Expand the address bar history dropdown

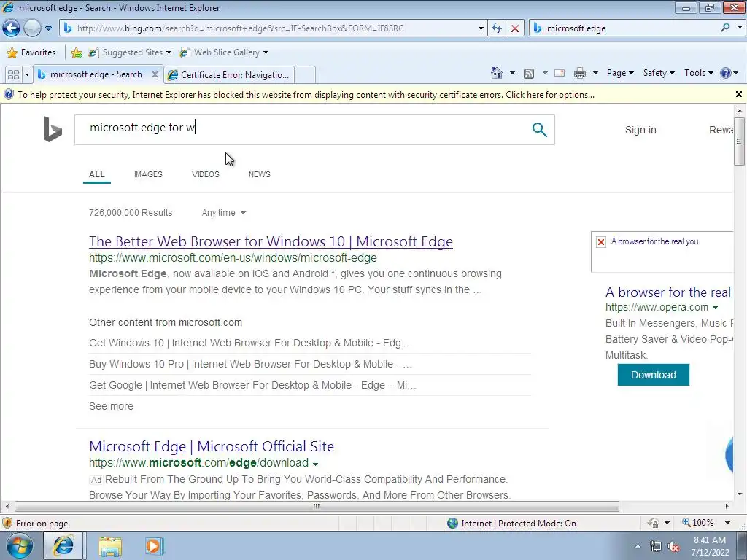pos(481,28)
